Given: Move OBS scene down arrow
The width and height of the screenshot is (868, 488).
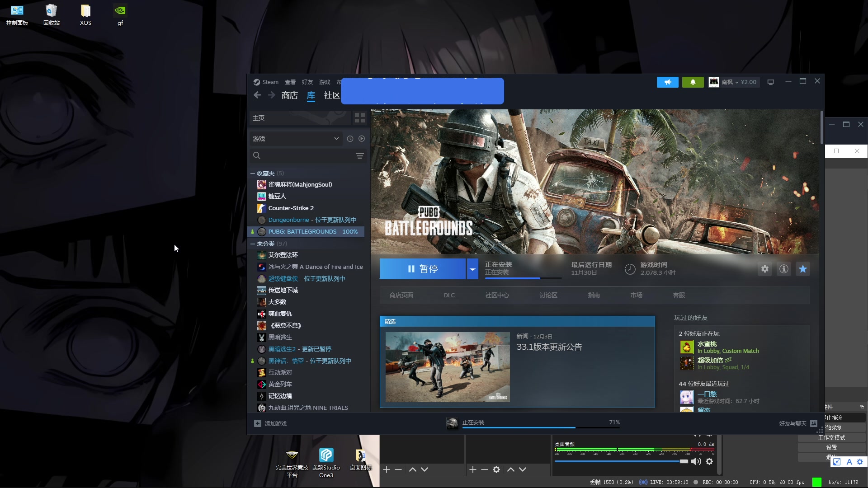Looking at the screenshot, I should [x=425, y=469].
